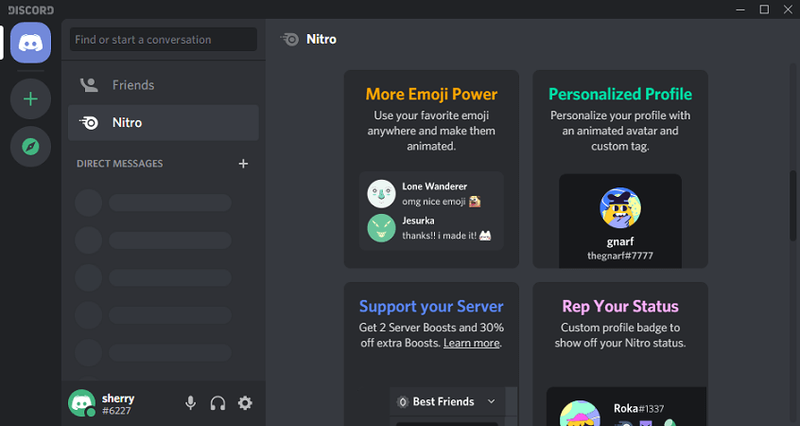
Task: Click the username sherry #6227
Action: point(118,404)
